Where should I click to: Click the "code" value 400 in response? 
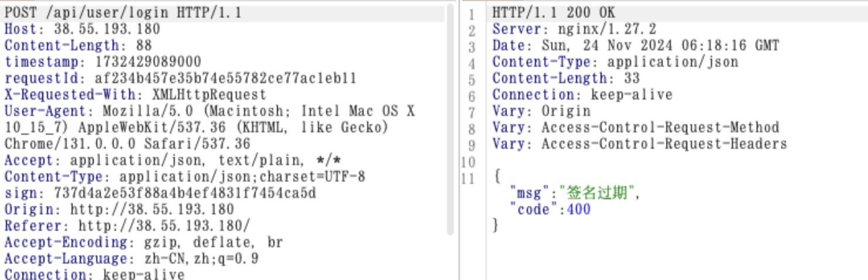point(579,209)
